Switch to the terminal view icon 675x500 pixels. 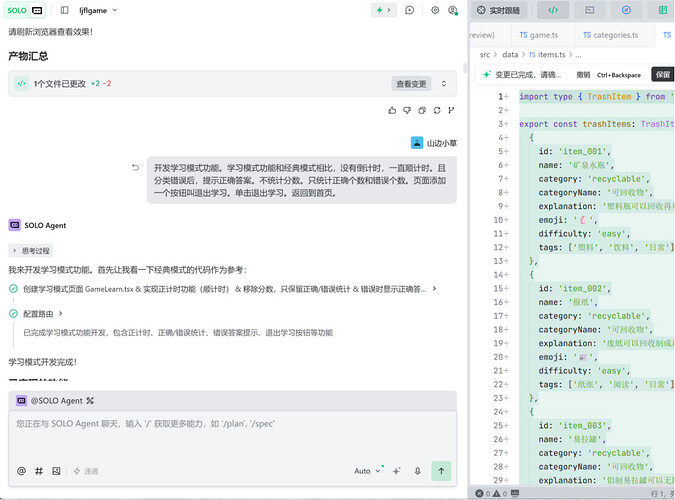pos(590,10)
